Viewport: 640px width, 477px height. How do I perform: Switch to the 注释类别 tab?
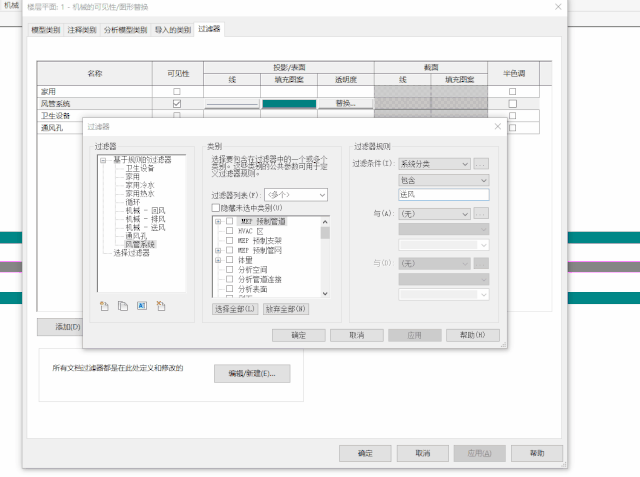(x=82, y=30)
